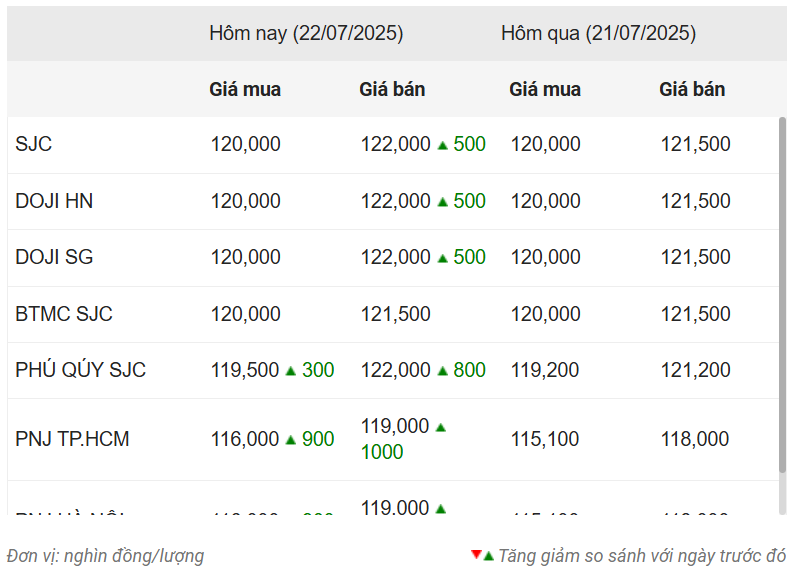Click today's Giá bán column header
The height and width of the screenshot is (580, 794).
(x=392, y=89)
